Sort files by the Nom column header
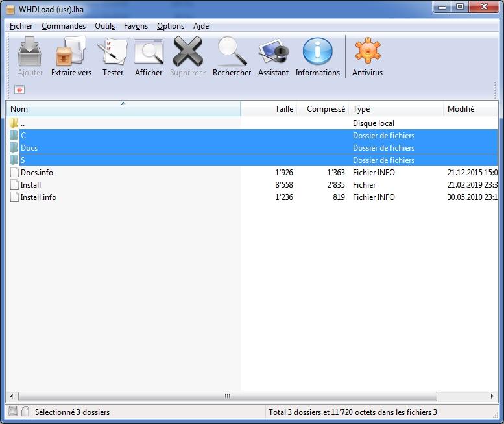This screenshot has width=504, height=424. 123,109
